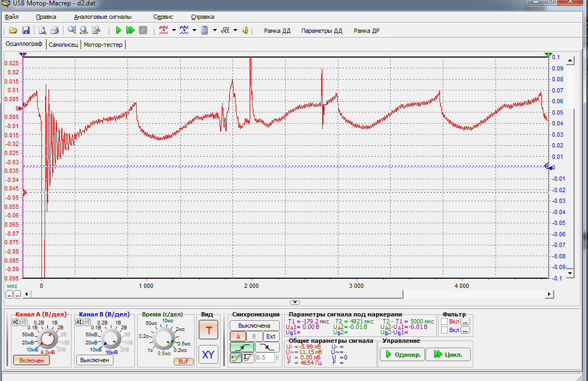Click the printer icon
This screenshot has width=588, height=381.
(x=55, y=30)
